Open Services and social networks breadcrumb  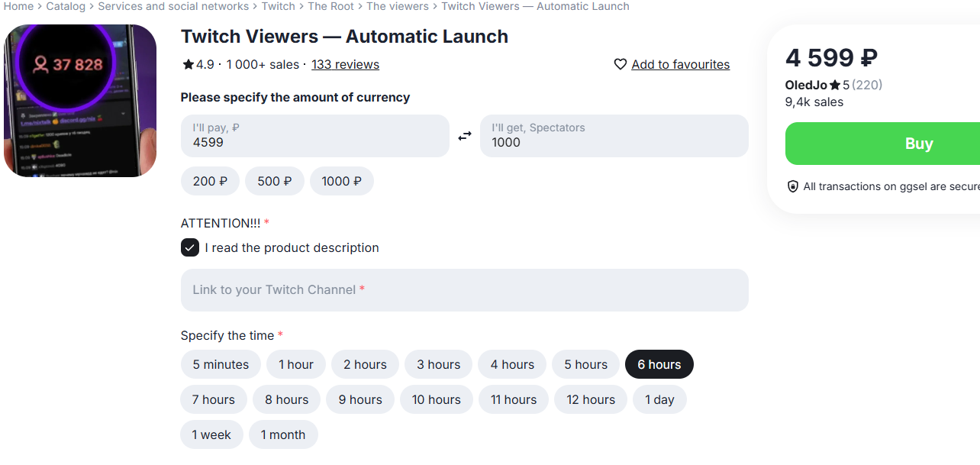(173, 6)
